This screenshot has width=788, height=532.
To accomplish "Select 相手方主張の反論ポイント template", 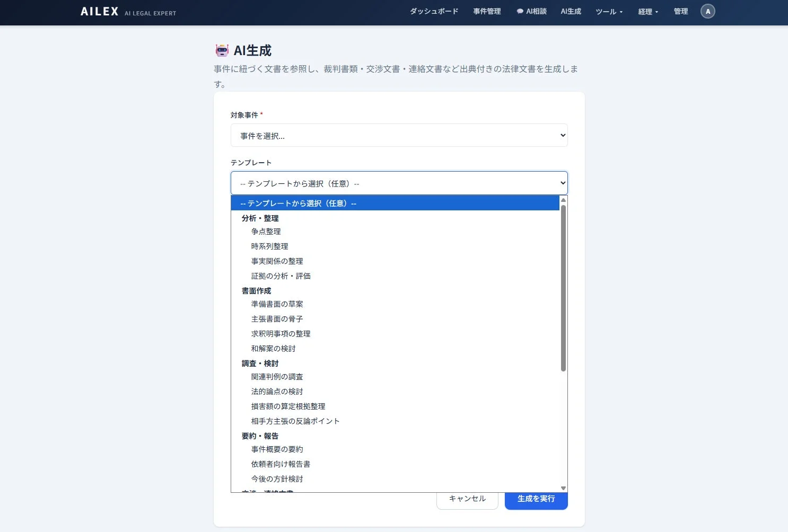I will click(295, 421).
